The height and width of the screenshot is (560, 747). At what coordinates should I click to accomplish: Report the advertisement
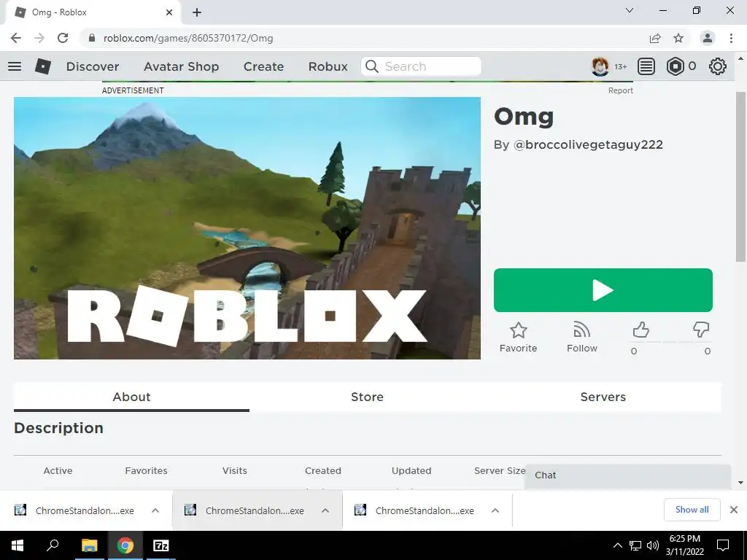coord(620,90)
